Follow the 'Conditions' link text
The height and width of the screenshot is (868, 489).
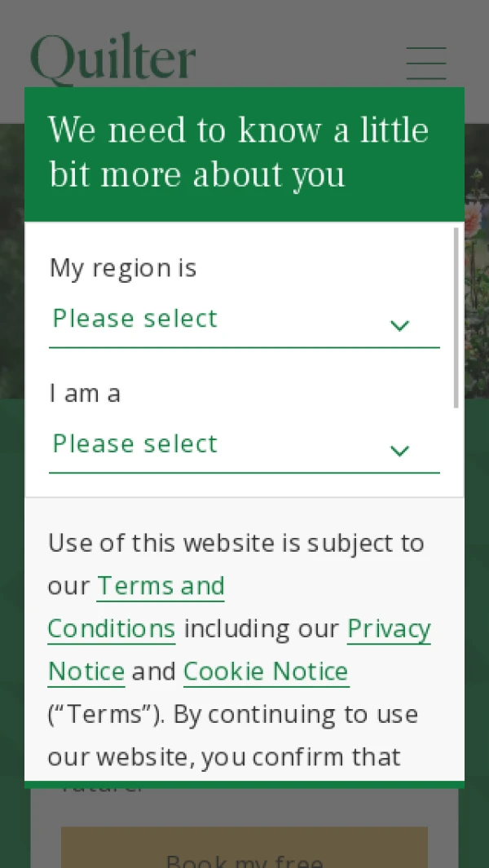pyautogui.click(x=112, y=629)
